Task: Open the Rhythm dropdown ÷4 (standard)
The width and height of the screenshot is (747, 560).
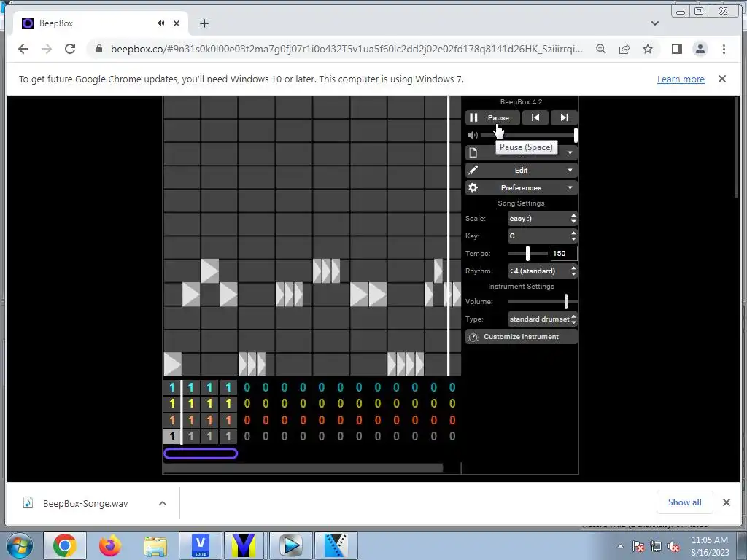Action: pyautogui.click(x=542, y=271)
